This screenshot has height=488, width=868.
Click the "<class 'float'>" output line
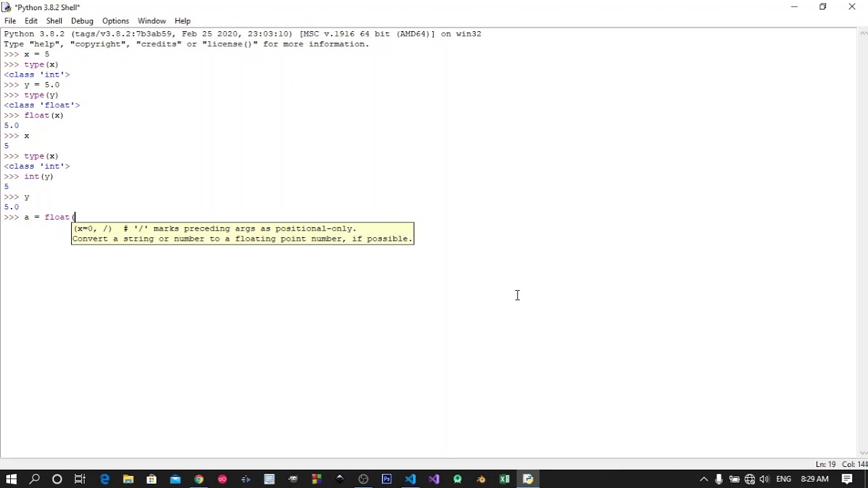click(42, 105)
